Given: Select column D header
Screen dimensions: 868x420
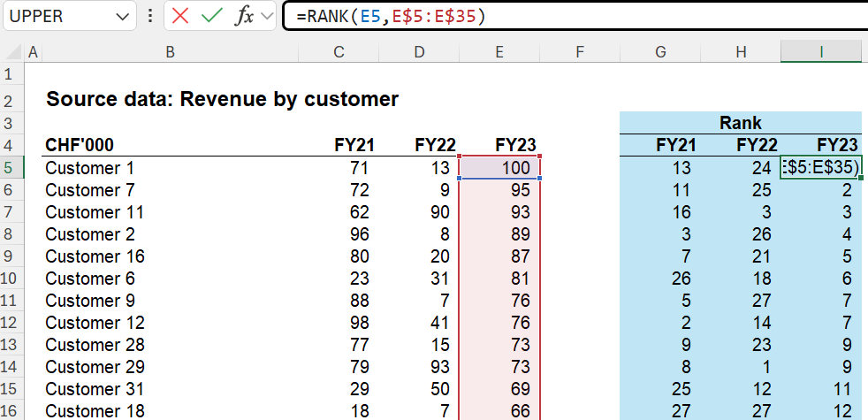Looking at the screenshot, I should pos(420,52).
